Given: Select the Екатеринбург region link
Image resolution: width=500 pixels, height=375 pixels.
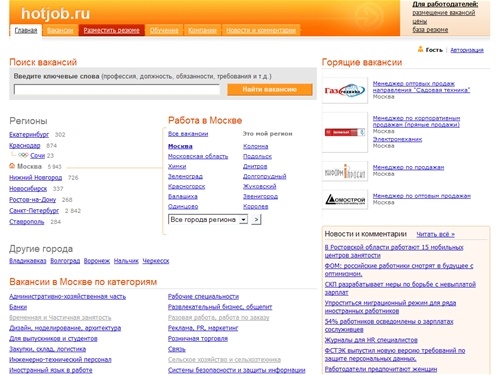Looking at the screenshot, I should click(x=29, y=134).
